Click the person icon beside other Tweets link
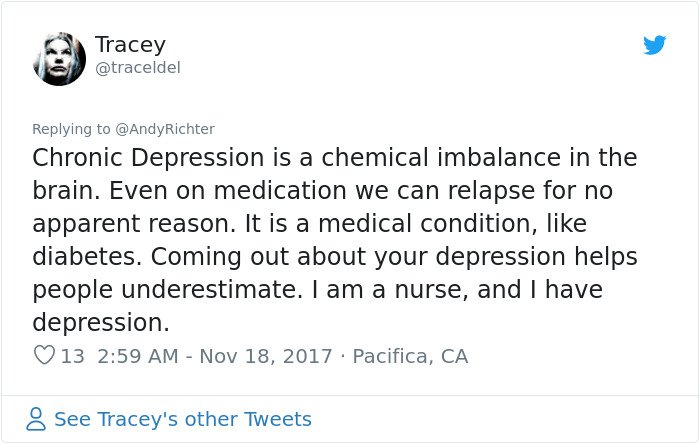This screenshot has width=700, height=444. (x=36, y=419)
